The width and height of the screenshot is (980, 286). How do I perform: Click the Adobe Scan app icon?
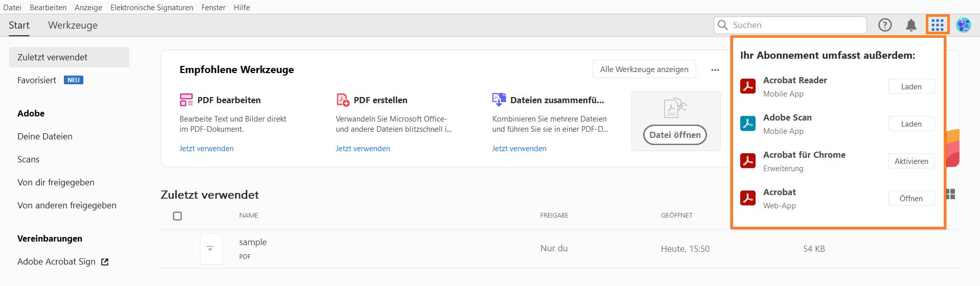click(748, 124)
